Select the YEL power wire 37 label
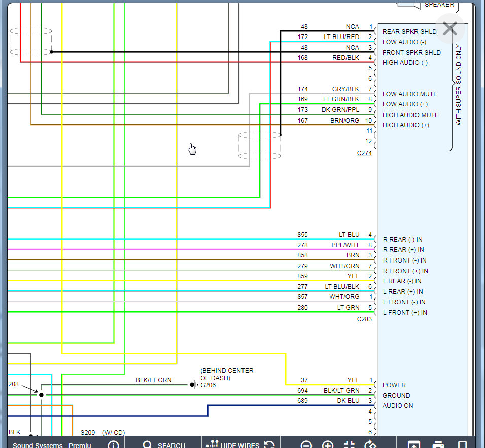 click(x=353, y=380)
